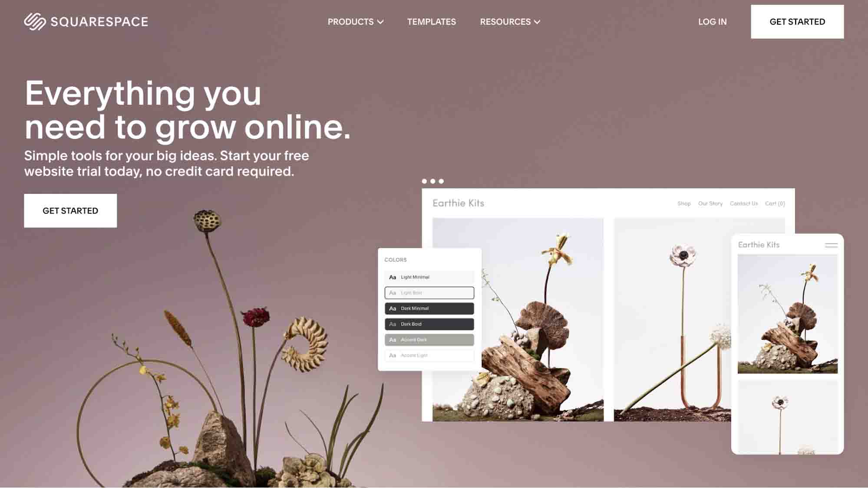
Task: Click the LOG IN menu item
Action: (x=713, y=21)
